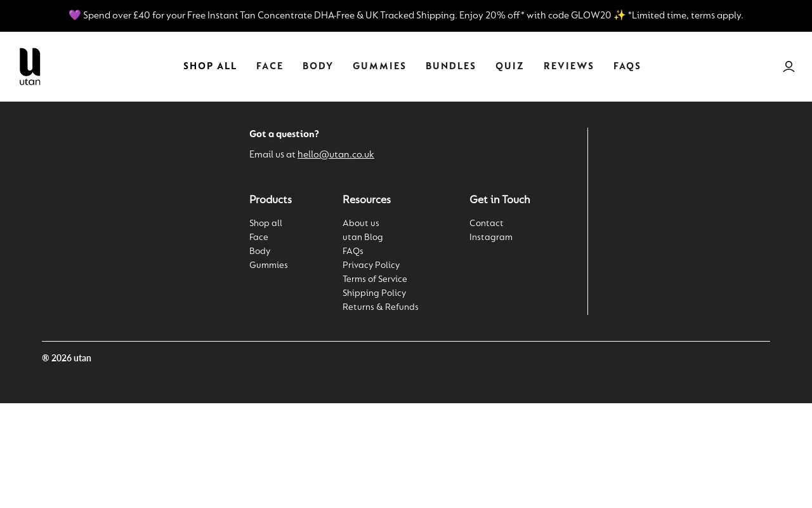
Task: Email support via hello@utan.co.uk link
Action: tap(336, 154)
